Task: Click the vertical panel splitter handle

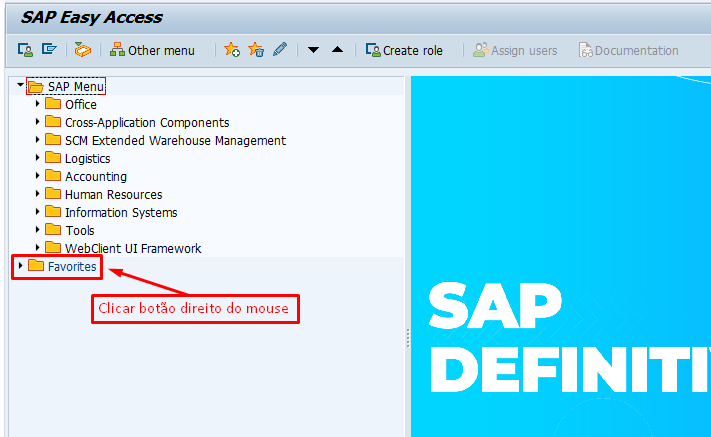Action: tap(407, 340)
